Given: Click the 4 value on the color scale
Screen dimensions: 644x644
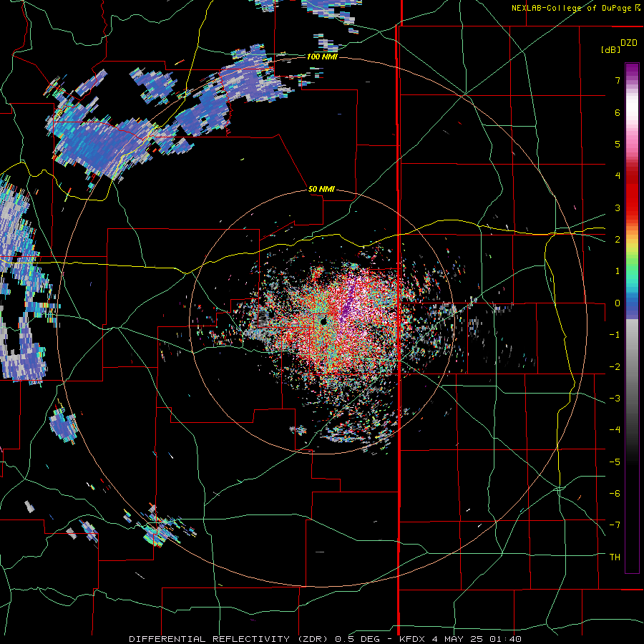Looking at the screenshot, I should coord(618,176).
